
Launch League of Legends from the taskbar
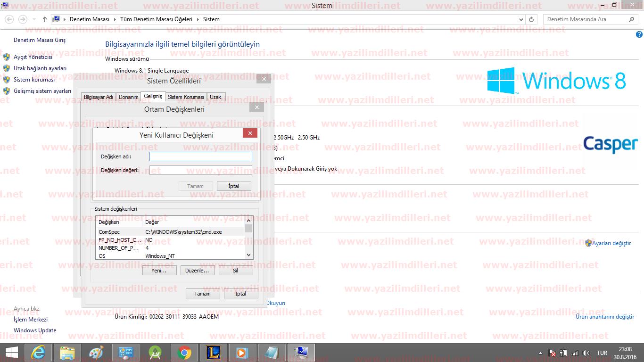(x=214, y=353)
